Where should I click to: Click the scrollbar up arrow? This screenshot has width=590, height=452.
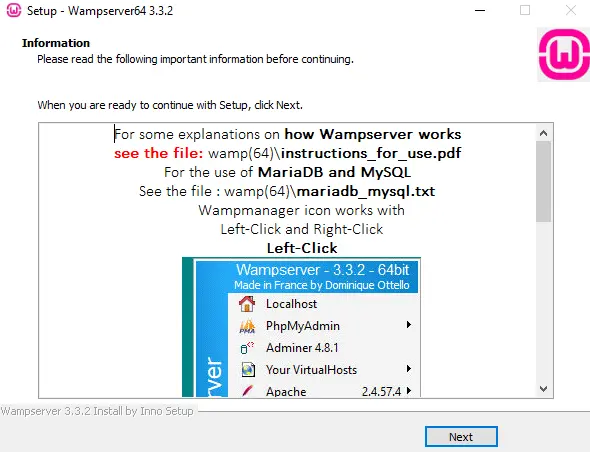tap(543, 133)
